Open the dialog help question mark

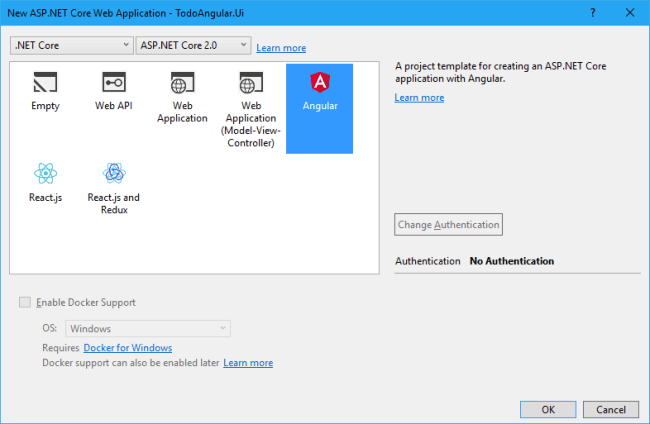[x=593, y=13]
